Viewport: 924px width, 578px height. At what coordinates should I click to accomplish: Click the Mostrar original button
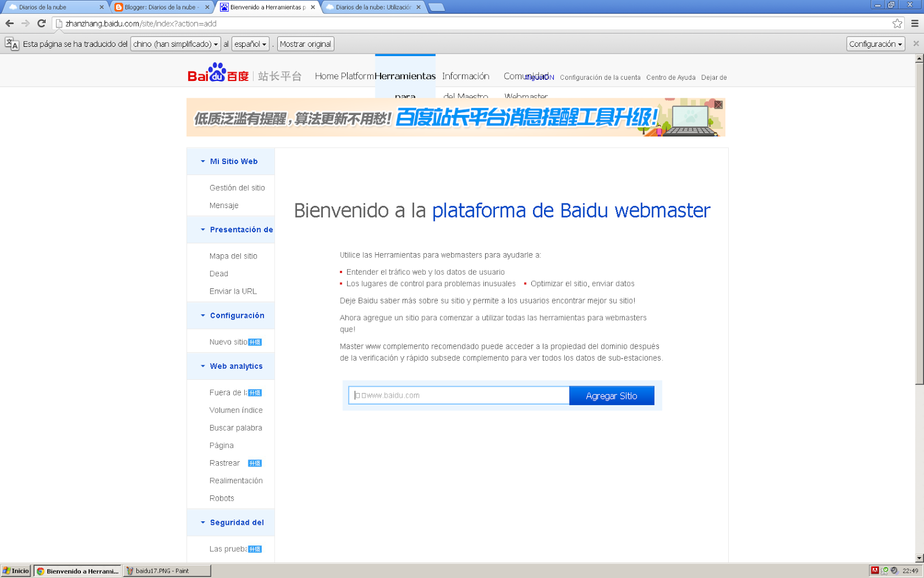pyautogui.click(x=305, y=44)
